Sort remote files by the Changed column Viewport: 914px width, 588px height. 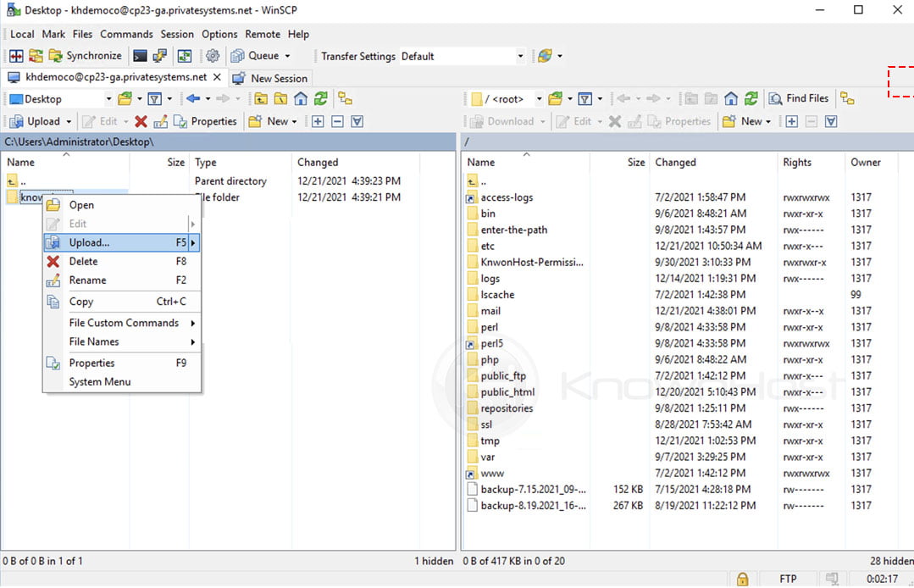pyautogui.click(x=675, y=162)
